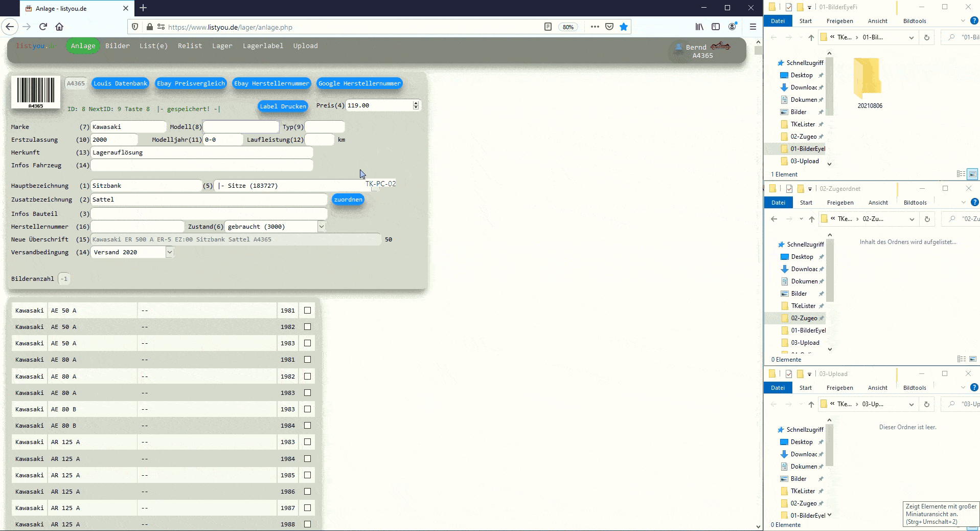Click the Firefox 80% zoom indicator
This screenshot has width=980, height=531.
pyautogui.click(x=568, y=27)
